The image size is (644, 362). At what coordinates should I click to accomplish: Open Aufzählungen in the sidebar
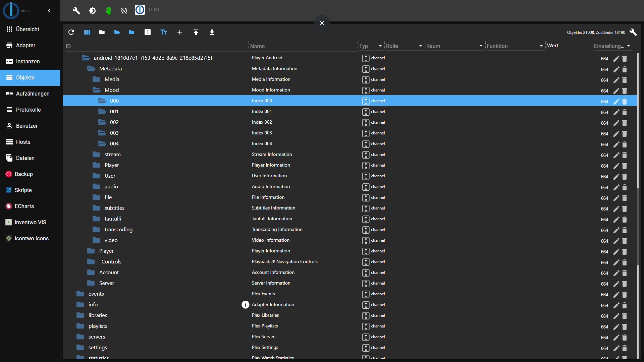[x=30, y=94]
